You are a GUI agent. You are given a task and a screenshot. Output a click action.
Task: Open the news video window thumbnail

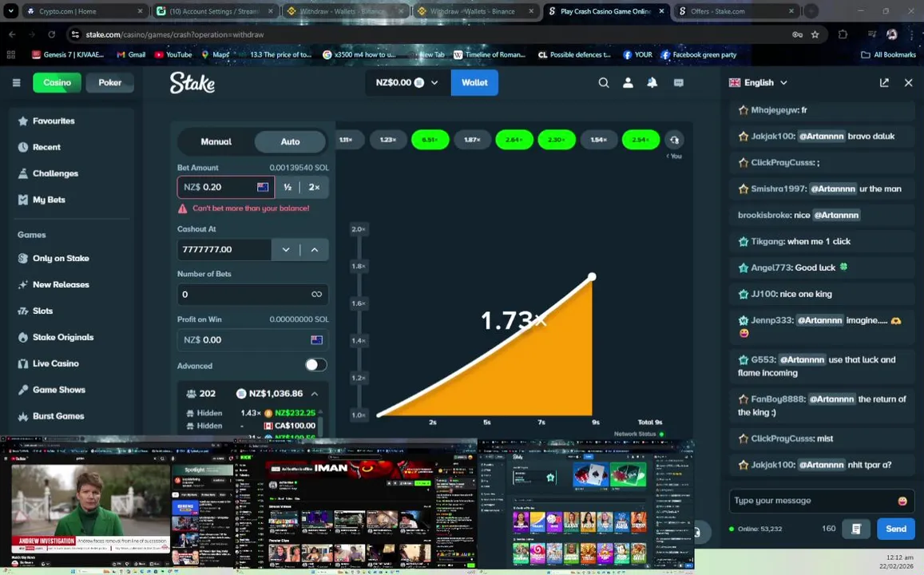117,504
